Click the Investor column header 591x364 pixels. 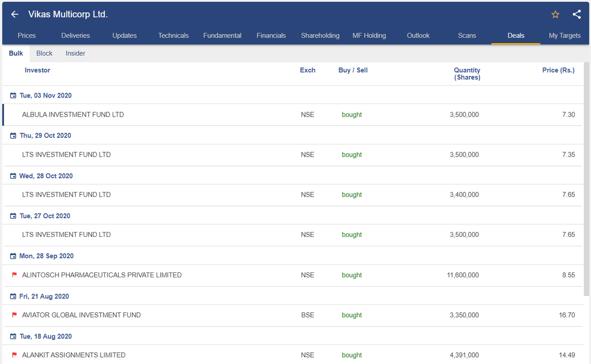37,70
